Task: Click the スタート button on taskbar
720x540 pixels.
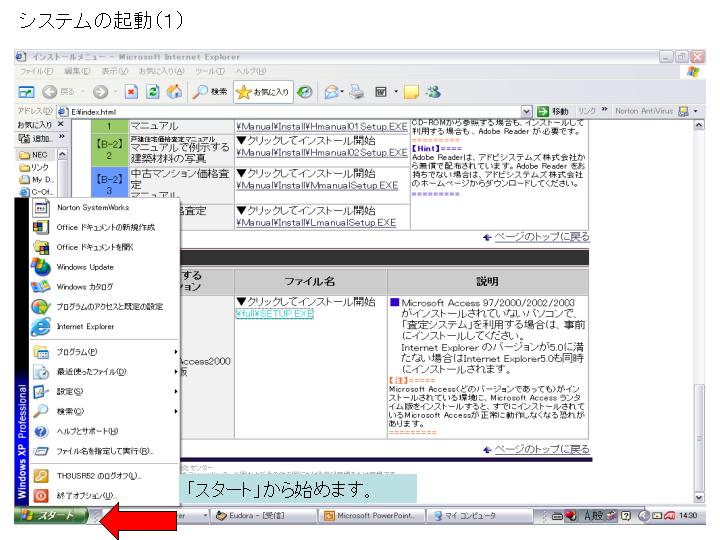Action: (51, 516)
